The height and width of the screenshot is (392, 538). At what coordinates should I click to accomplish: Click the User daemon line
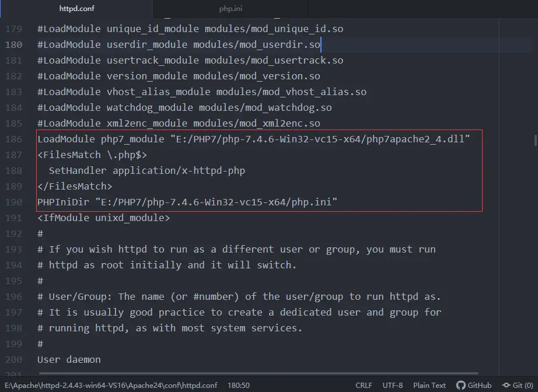pyautogui.click(x=69, y=359)
